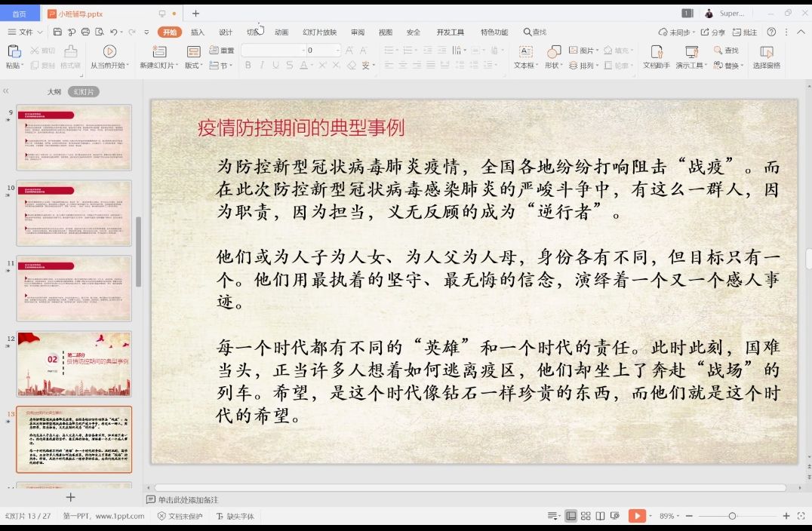812x531 pixels.
Task: Switch to slide sorter view in status bar
Action: pos(586,516)
